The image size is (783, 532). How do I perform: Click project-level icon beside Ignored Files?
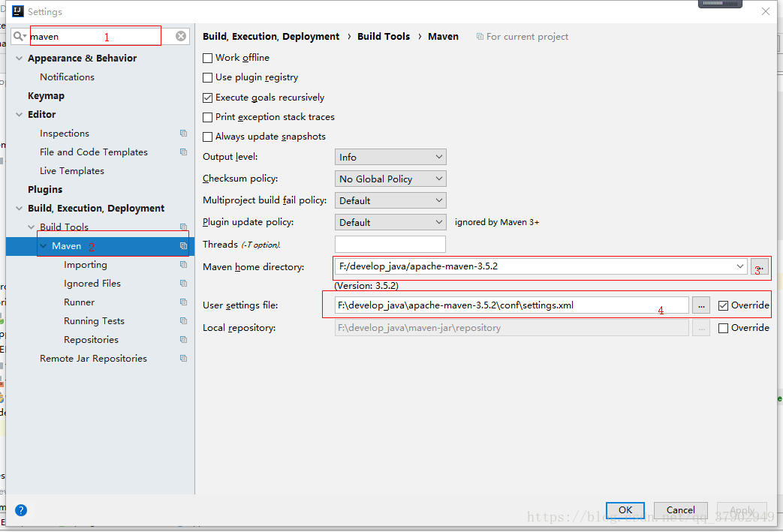(x=183, y=283)
